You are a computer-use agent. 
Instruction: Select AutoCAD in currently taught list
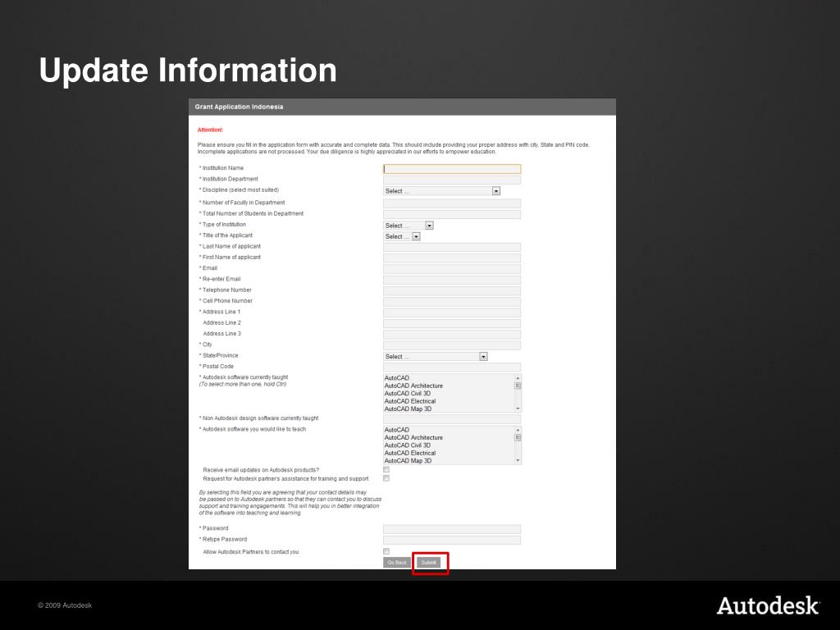449,378
